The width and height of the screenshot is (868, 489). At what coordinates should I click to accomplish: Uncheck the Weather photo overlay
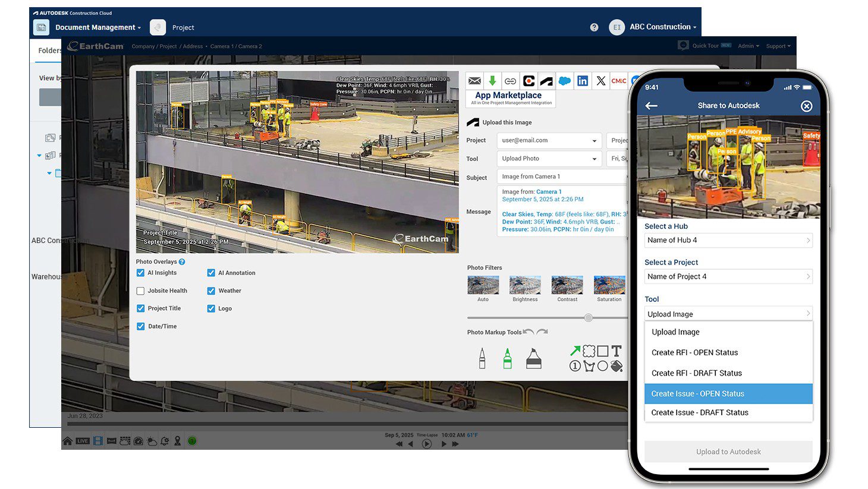point(211,291)
